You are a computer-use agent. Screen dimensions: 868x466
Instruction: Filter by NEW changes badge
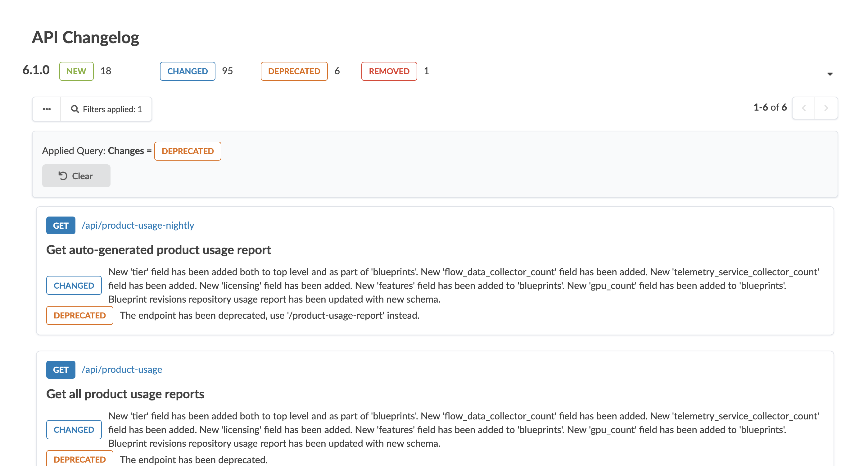tap(76, 71)
